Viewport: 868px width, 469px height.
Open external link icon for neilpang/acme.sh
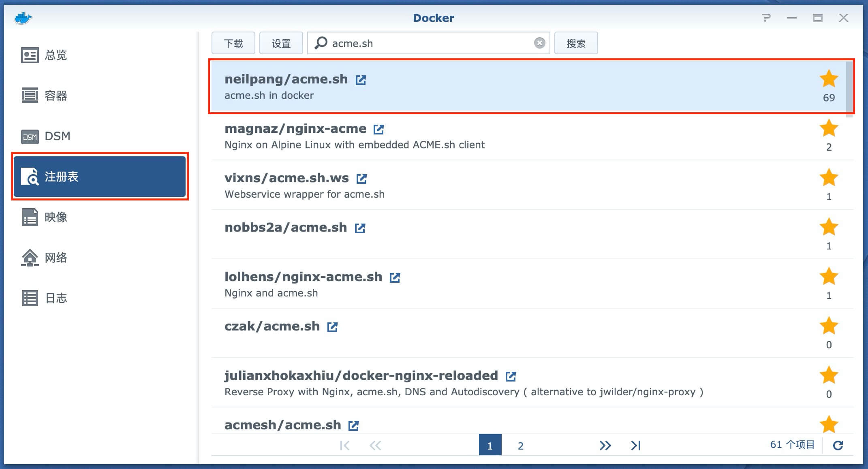click(x=361, y=80)
